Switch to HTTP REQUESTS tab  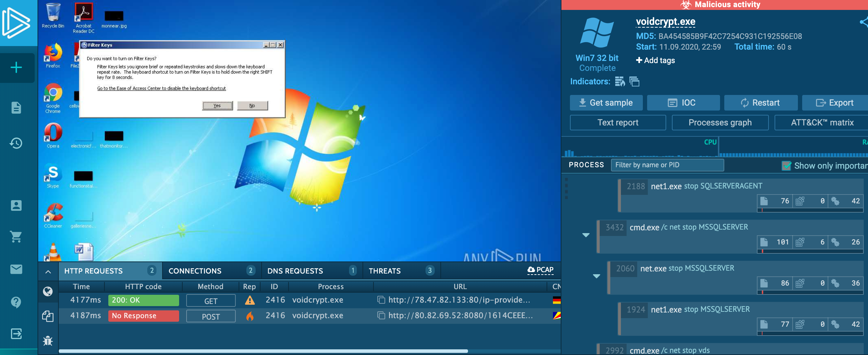(110, 271)
